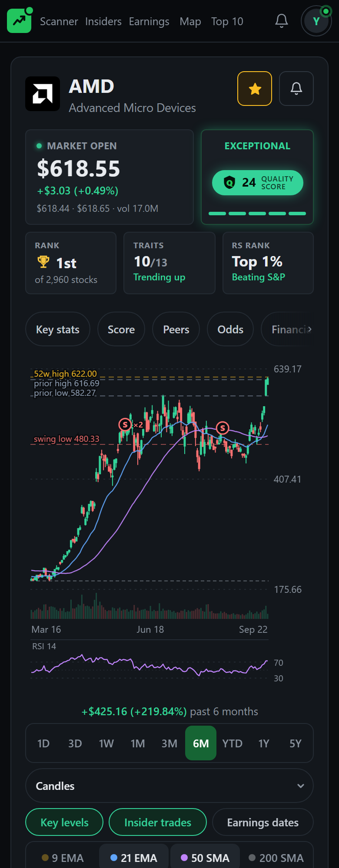The height and width of the screenshot is (868, 339).
Task: Disable the 50 SMA indicator
Action: point(205,858)
